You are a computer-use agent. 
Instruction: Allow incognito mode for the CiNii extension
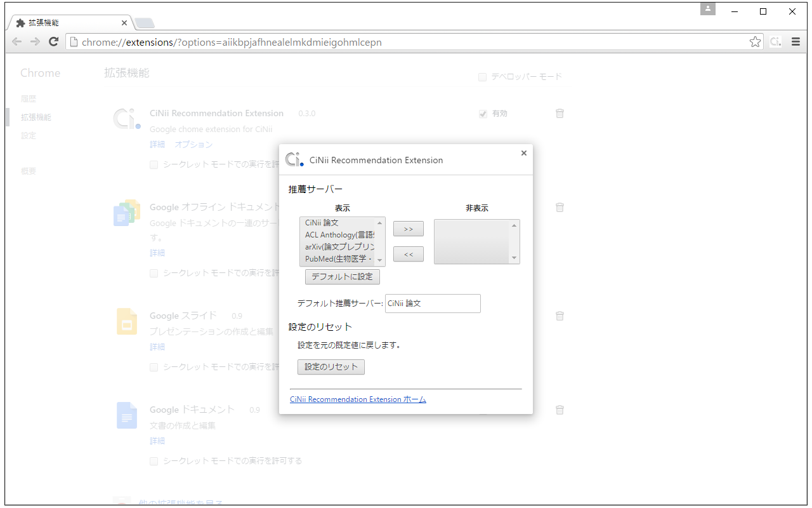click(154, 164)
